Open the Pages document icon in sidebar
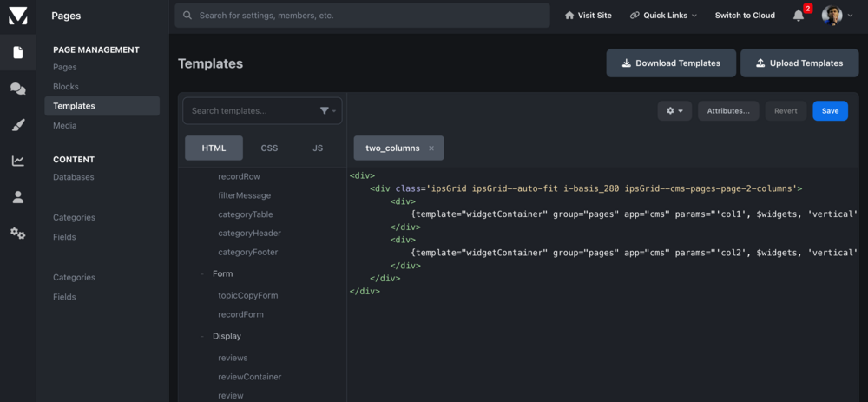868x402 pixels. tap(17, 53)
